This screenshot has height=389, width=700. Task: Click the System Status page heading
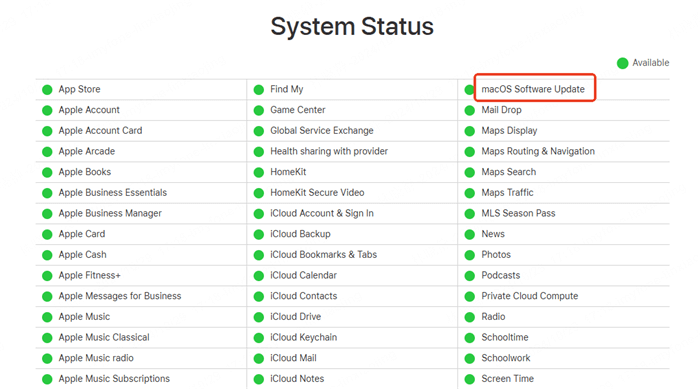point(352,26)
